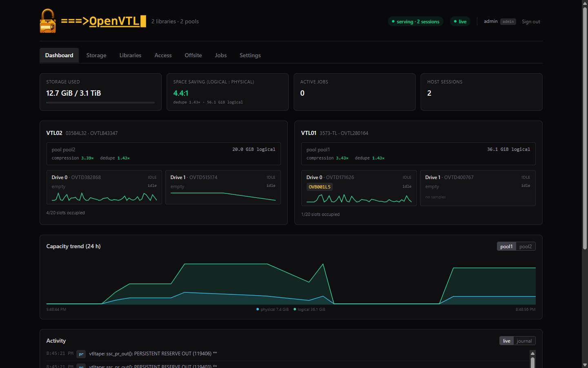Screen dimensions: 588x368
Task: Click the pr tag on 8:45:21 PM entry
Action: (81, 354)
